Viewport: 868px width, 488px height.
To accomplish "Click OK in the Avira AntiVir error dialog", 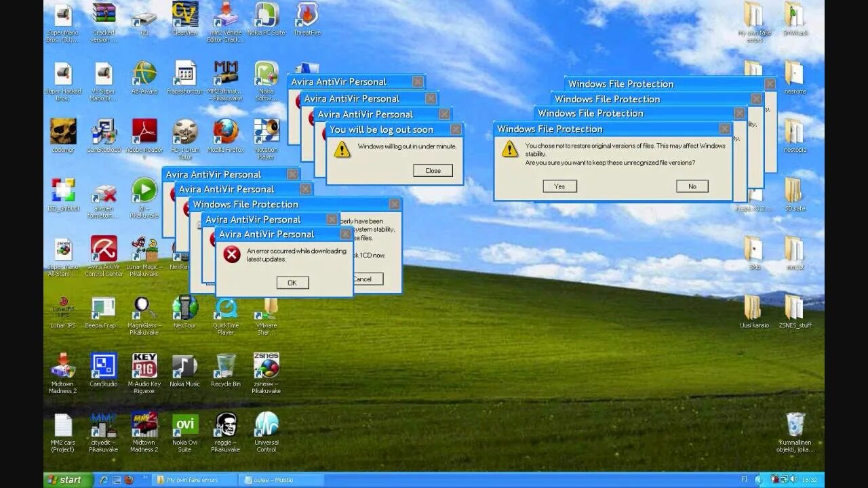I will [292, 283].
